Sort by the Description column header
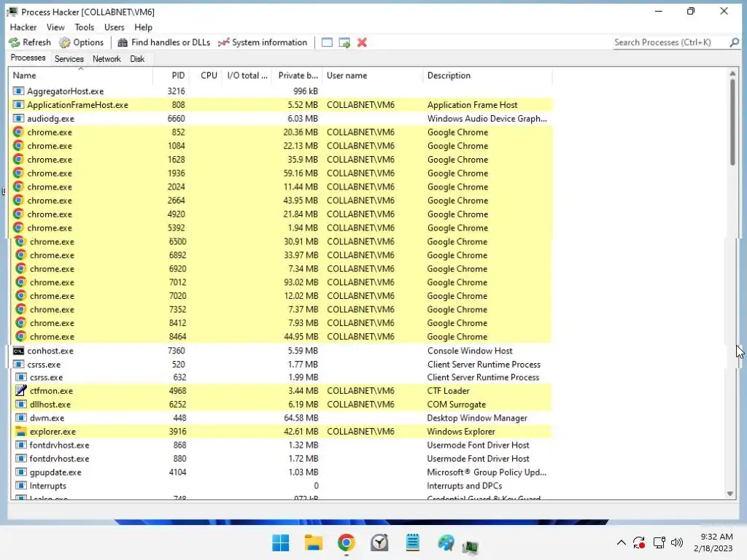The width and height of the screenshot is (747, 560). click(487, 75)
